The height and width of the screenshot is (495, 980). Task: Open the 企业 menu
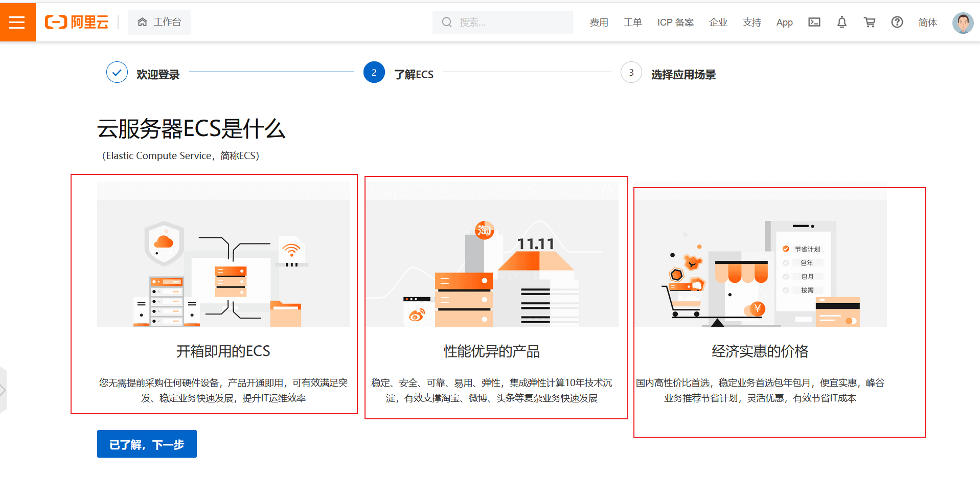718,22
